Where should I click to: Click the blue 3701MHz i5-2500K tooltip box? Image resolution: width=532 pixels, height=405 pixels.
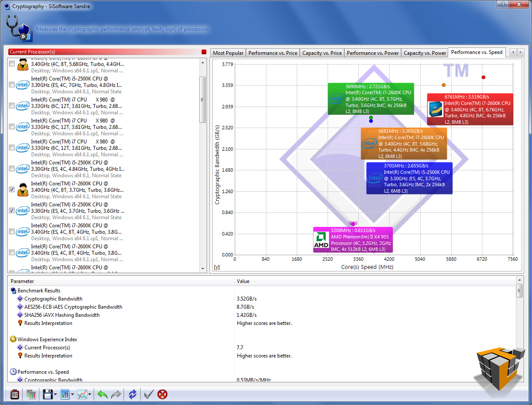click(x=409, y=178)
